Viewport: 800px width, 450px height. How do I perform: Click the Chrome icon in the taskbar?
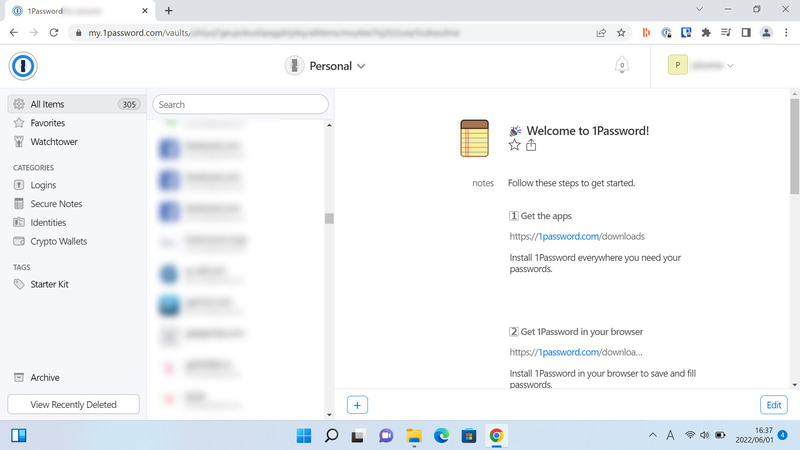pos(496,436)
